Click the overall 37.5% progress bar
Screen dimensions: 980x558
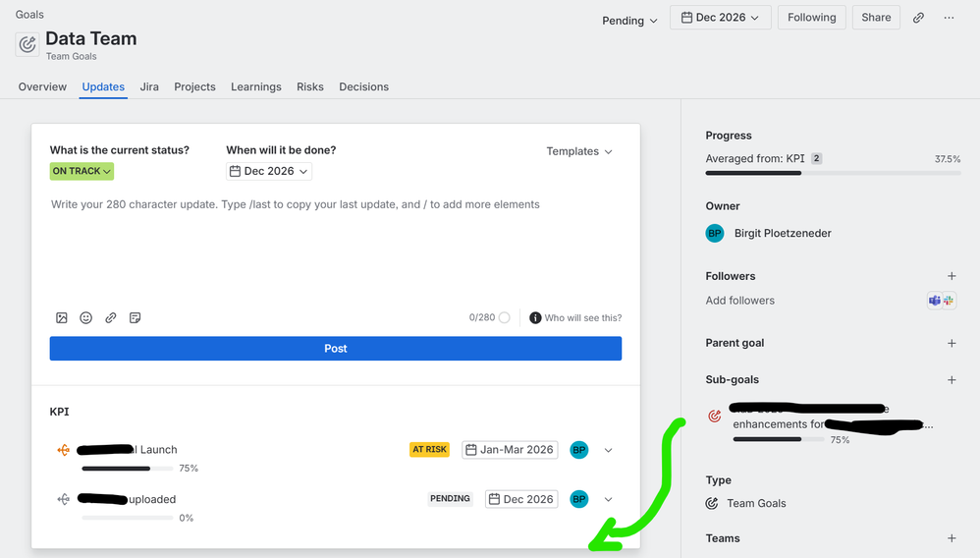tap(833, 173)
